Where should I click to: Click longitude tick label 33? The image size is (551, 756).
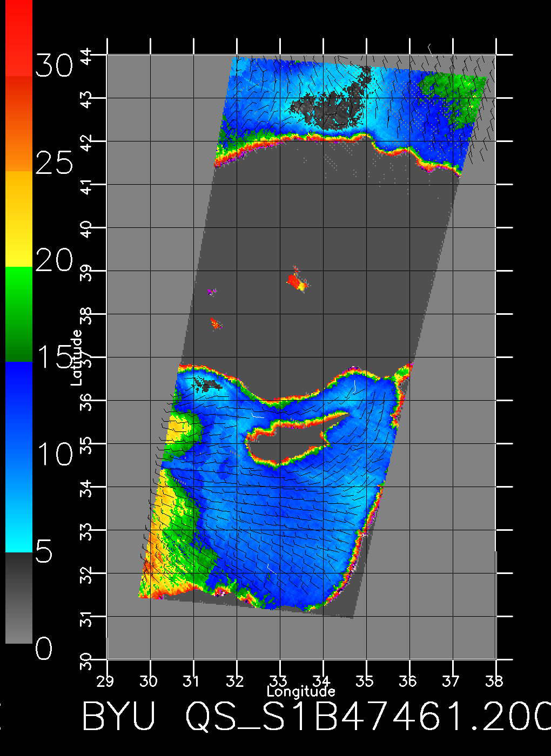278,681
